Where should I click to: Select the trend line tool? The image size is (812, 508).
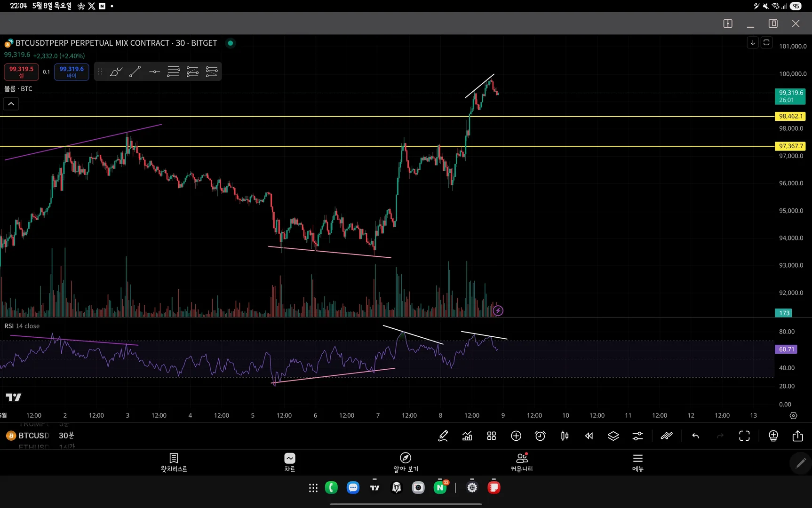135,71
